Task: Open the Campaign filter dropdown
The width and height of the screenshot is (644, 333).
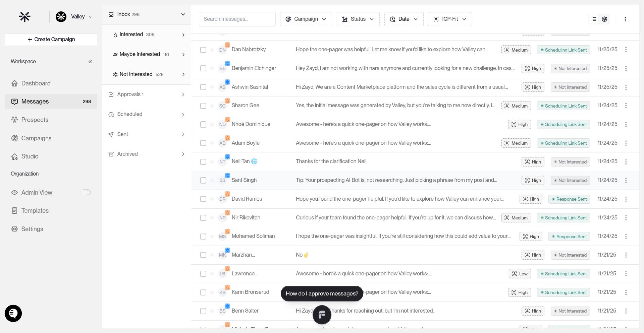Action: pyautogui.click(x=306, y=19)
